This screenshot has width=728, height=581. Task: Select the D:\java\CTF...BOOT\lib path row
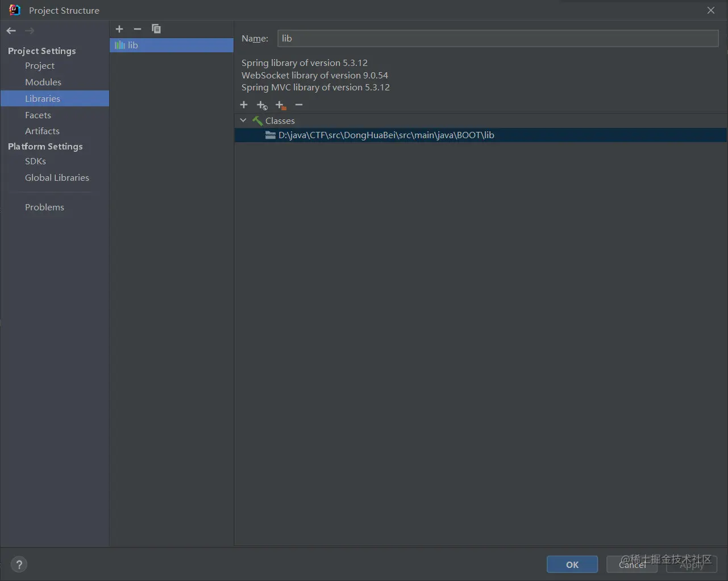click(x=481, y=135)
